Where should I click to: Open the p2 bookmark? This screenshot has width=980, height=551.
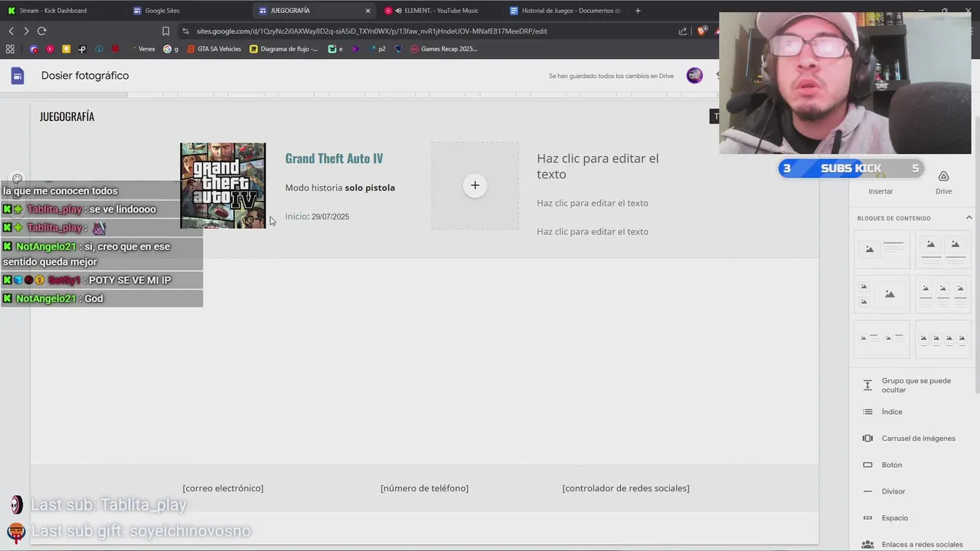(377, 49)
